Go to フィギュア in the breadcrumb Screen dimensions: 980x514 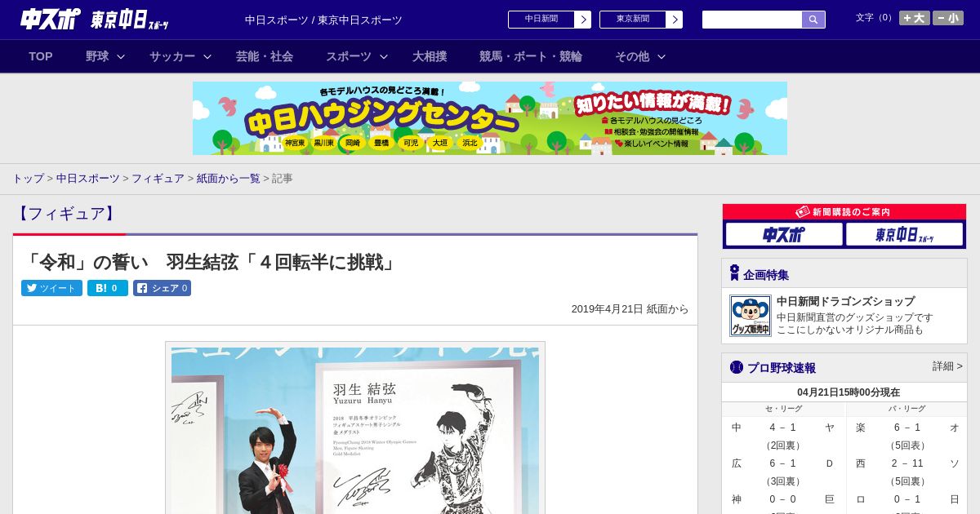click(158, 178)
